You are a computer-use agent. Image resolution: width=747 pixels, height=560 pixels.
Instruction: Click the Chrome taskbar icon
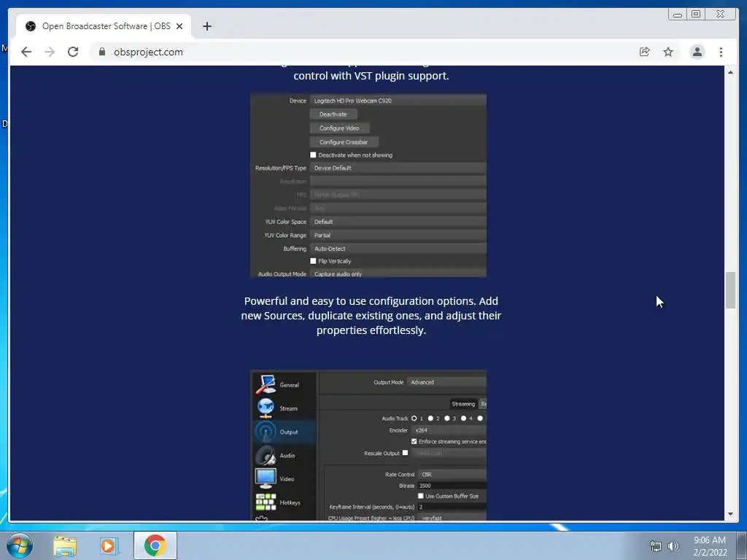[155, 545]
